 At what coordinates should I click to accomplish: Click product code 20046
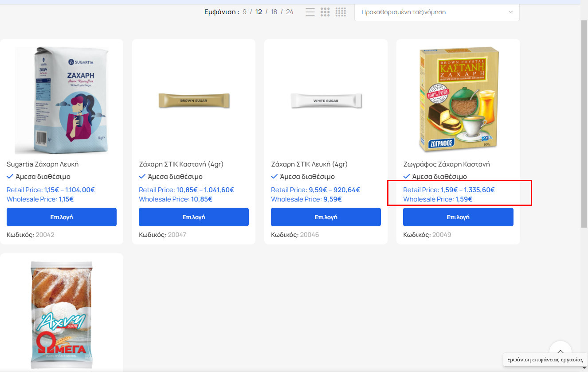tap(309, 235)
